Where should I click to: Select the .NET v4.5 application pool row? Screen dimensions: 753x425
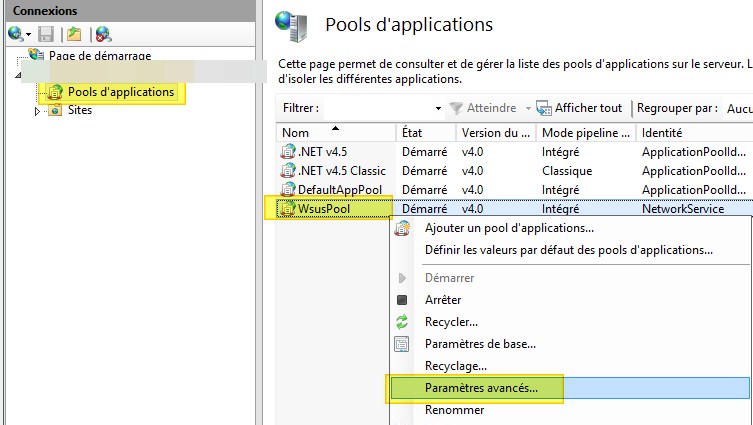[x=514, y=152]
